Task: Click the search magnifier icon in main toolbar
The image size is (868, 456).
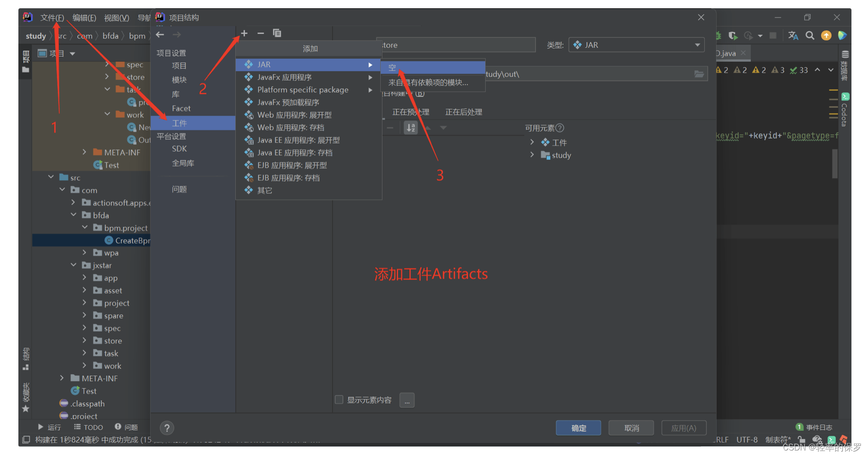Action: [810, 35]
